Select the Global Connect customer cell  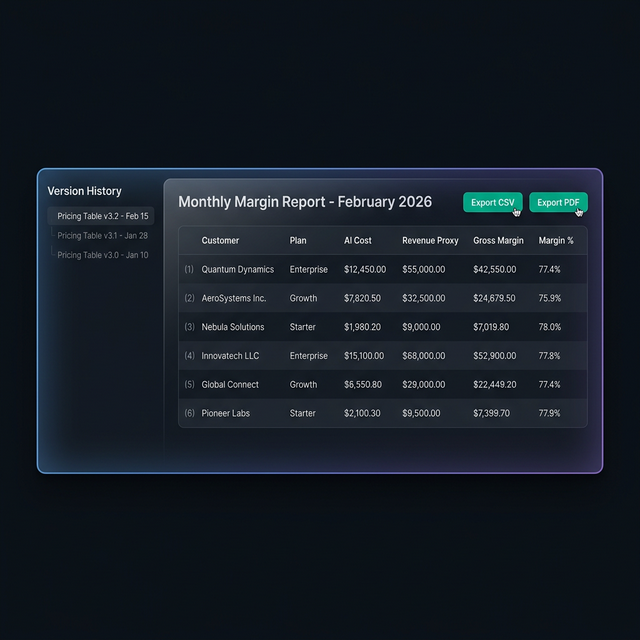(x=230, y=384)
